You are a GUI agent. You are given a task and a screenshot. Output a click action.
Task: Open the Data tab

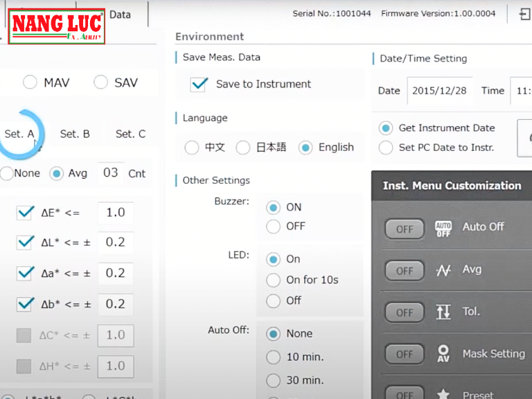(120, 14)
